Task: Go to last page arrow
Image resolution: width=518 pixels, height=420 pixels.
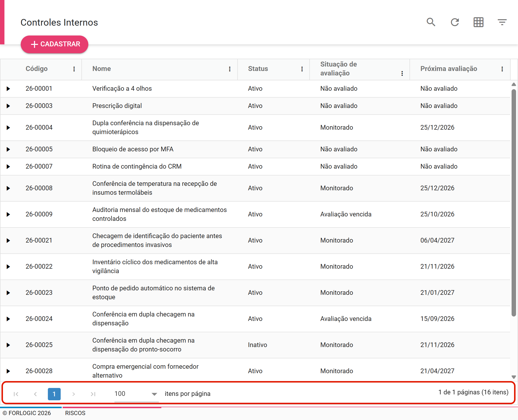Action: coord(93,394)
